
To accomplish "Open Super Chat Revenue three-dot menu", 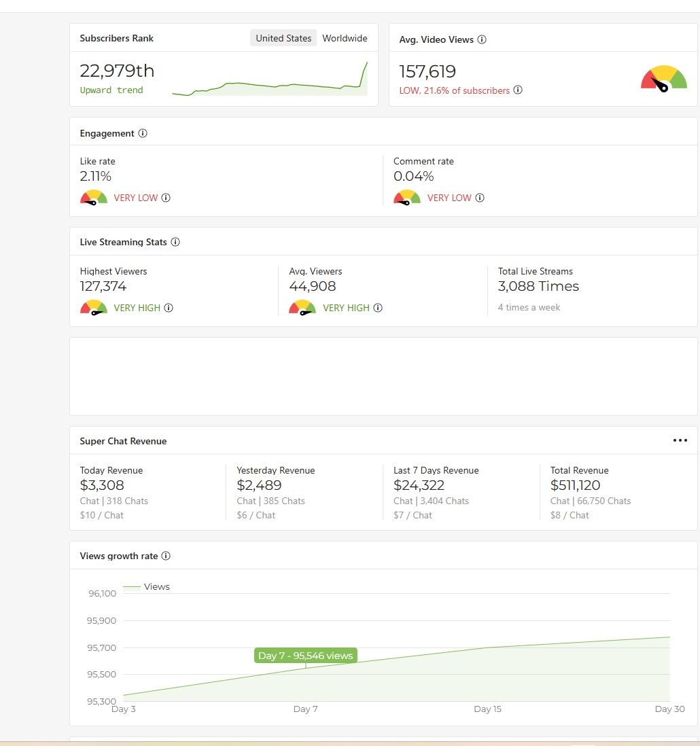I will (680, 440).
